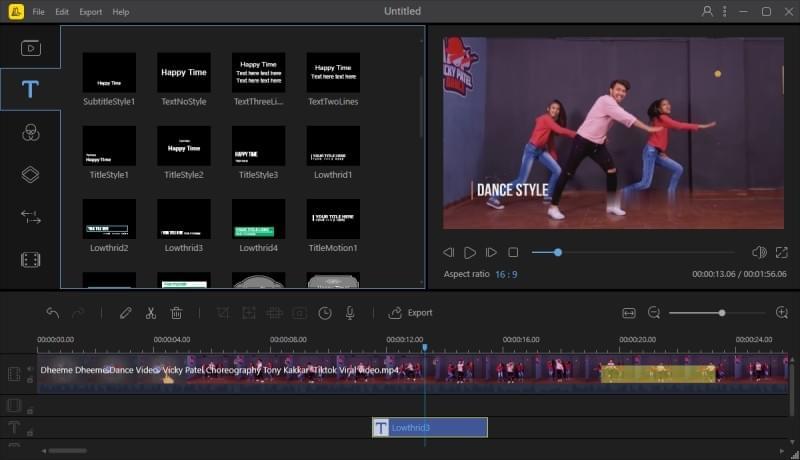800x460 pixels.
Task: Open the Filters panel icon
Action: pyautogui.click(x=30, y=132)
